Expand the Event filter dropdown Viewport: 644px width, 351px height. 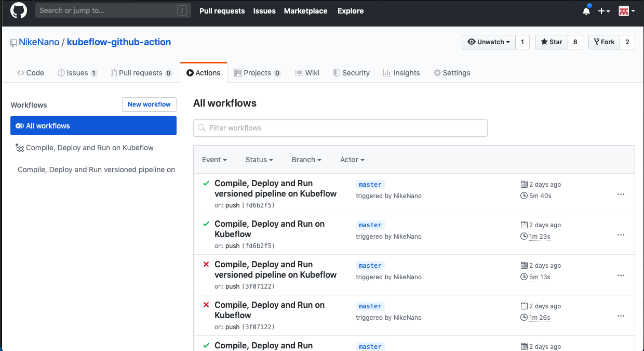click(214, 160)
